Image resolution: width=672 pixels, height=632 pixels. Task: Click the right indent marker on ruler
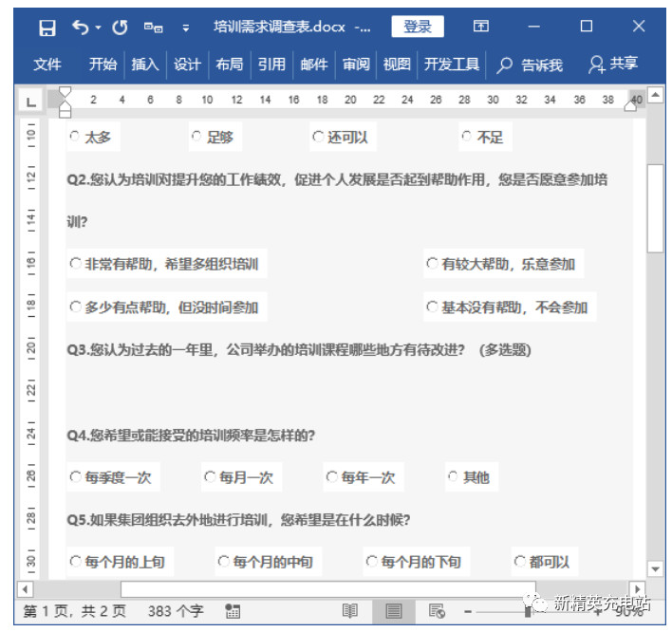631,106
